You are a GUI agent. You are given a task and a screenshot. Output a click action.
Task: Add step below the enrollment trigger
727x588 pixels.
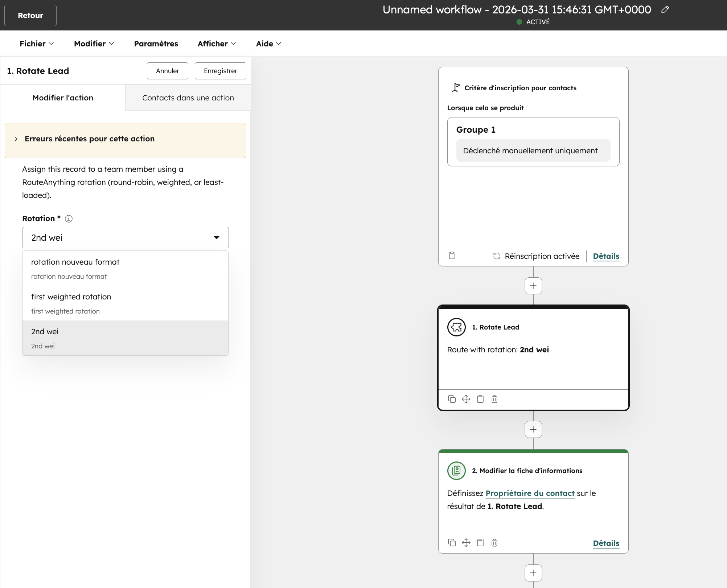[533, 286]
